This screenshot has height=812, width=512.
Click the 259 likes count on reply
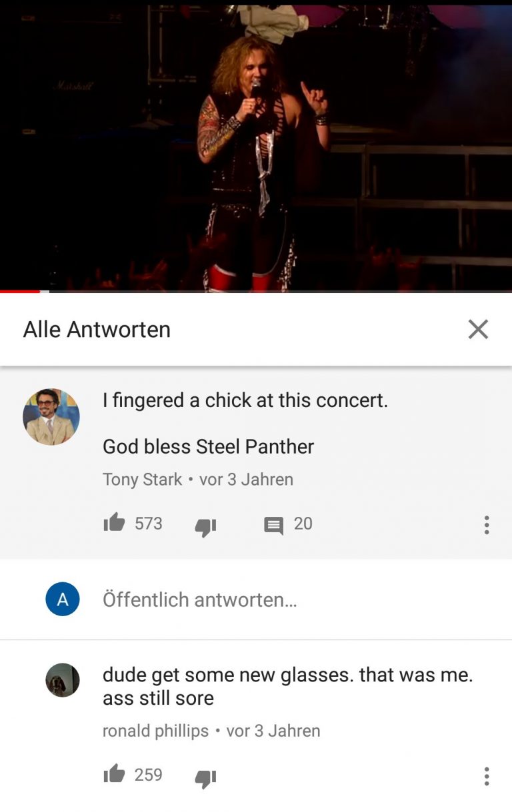[149, 775]
